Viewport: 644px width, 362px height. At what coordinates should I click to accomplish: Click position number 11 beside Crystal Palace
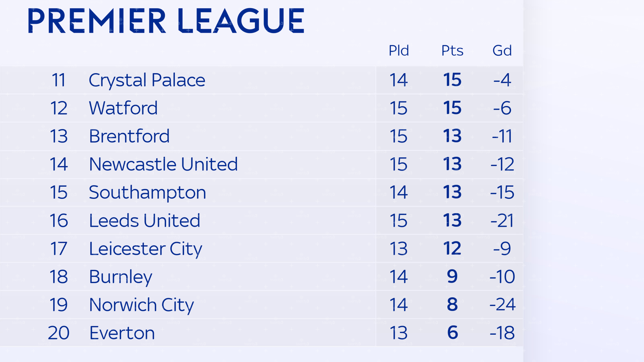pyautogui.click(x=58, y=80)
